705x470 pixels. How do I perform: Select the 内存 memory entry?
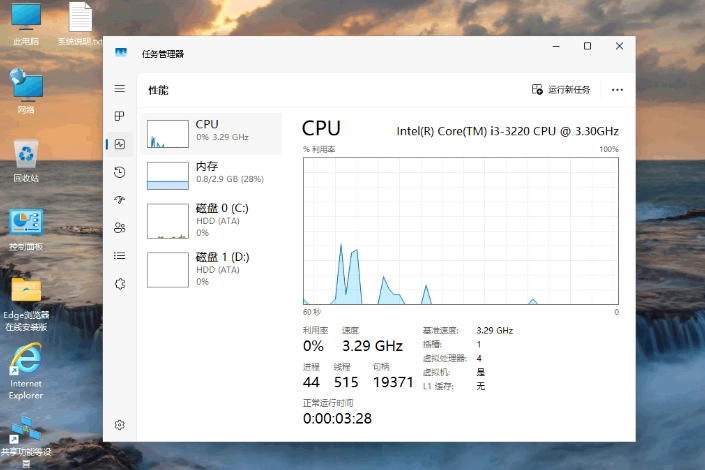pos(213,174)
